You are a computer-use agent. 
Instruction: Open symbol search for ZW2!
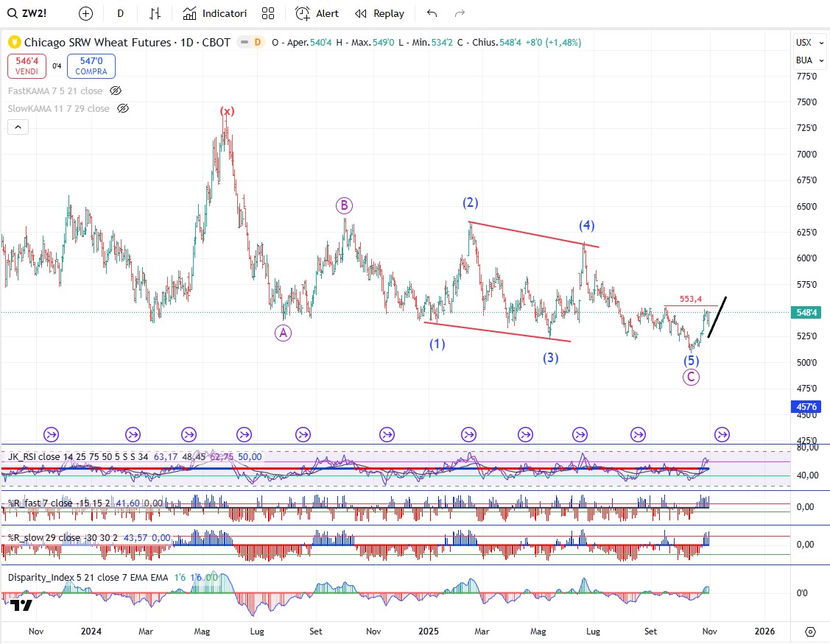tap(33, 13)
